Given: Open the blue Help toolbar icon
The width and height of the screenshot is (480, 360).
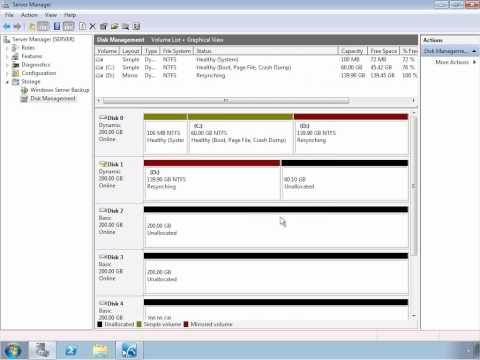Looking at the screenshot, I should click(x=57, y=26).
